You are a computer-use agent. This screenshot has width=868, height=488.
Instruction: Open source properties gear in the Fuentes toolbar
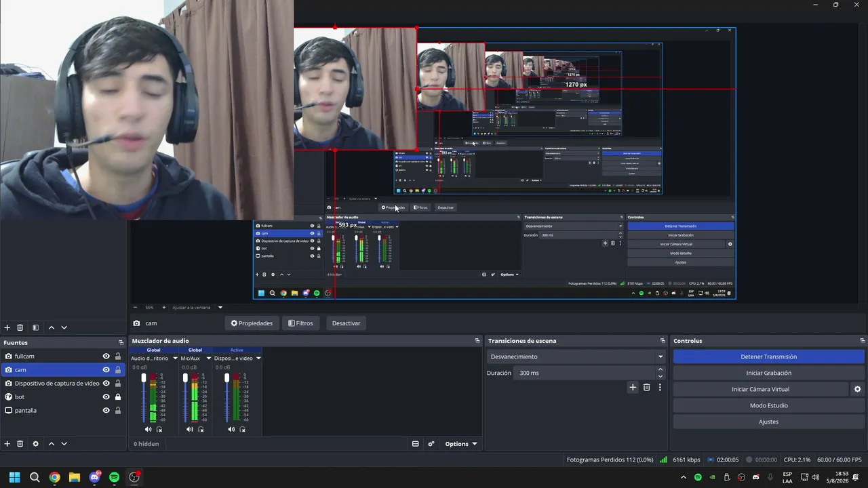click(35, 444)
